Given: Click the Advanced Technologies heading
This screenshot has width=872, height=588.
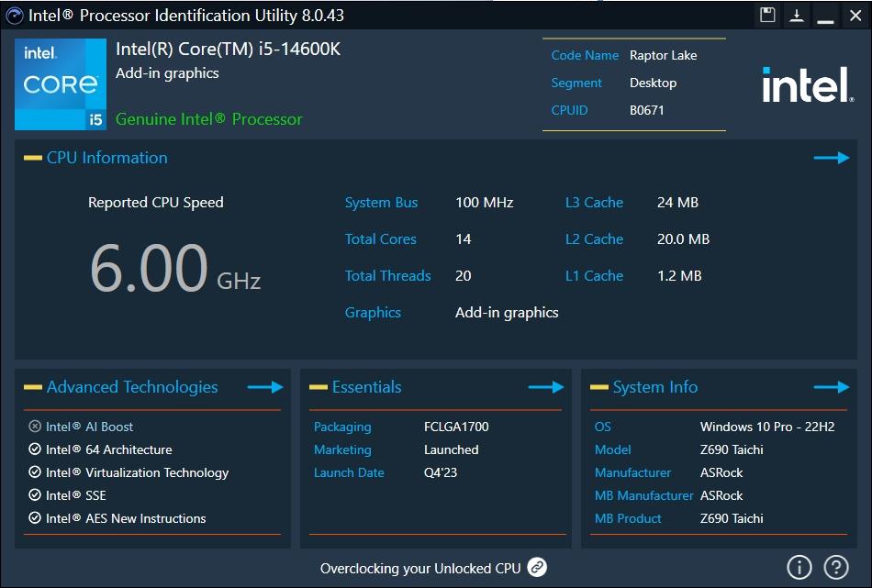Looking at the screenshot, I should (132, 387).
